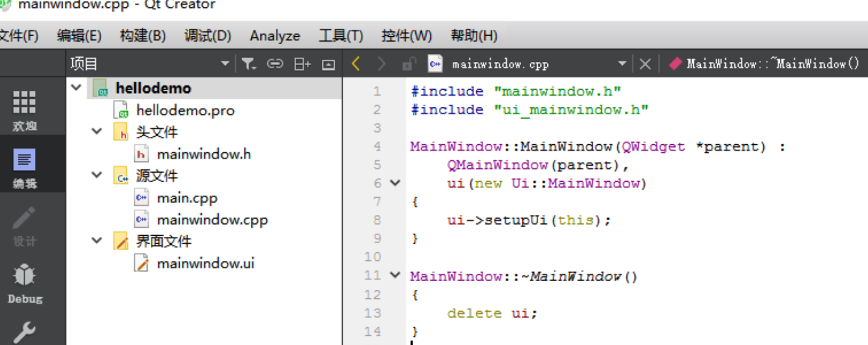Select the hellodemo root project item

click(x=153, y=88)
